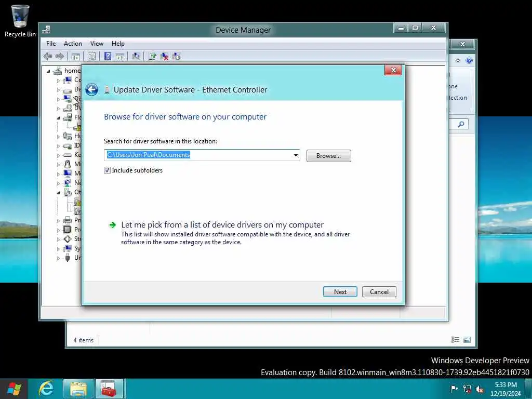Screen dimensions: 532x399
Task: Click search magnifier in background Explorer window
Action: [461, 124]
